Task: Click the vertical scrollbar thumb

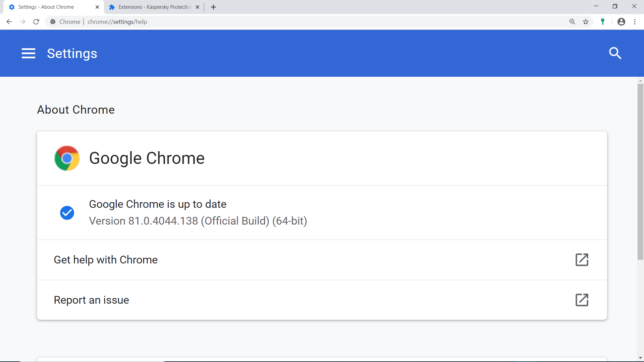Action: coord(640,172)
